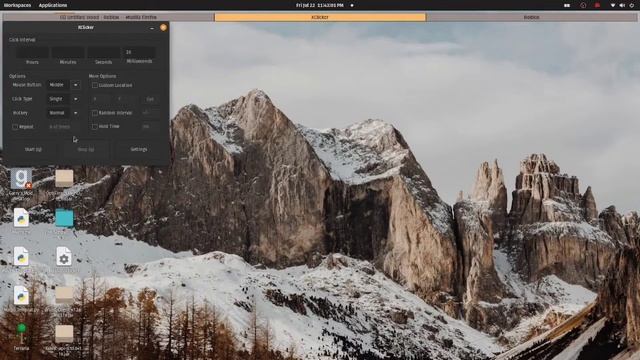Click the Start button in XClicker
The width and height of the screenshot is (640, 360).
tap(33, 149)
